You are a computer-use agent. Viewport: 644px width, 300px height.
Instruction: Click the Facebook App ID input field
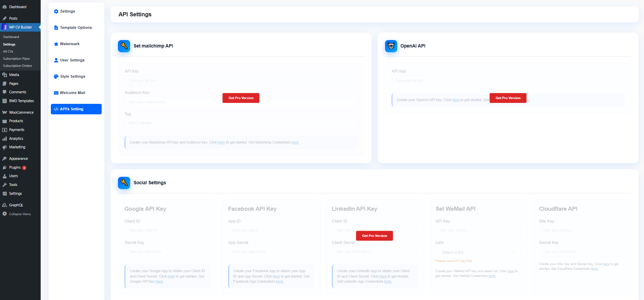(271, 230)
